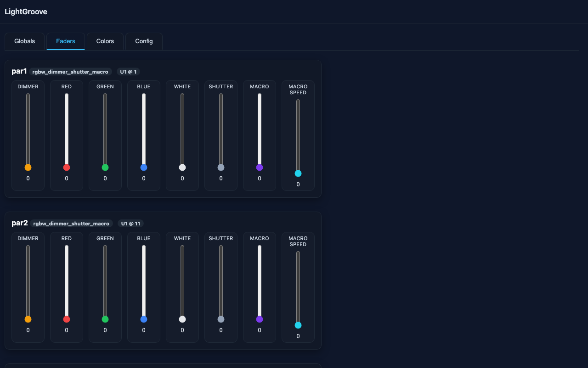Screen dimensions: 588x368
Task: Click the rgbw_dimmer_shutter_macro badge for par2
Action: [71, 223]
